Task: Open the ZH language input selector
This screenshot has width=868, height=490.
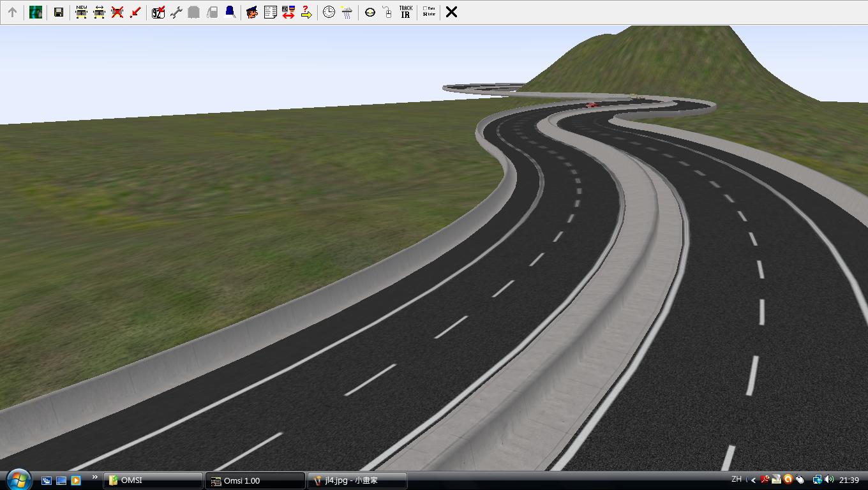Action: coord(737,479)
